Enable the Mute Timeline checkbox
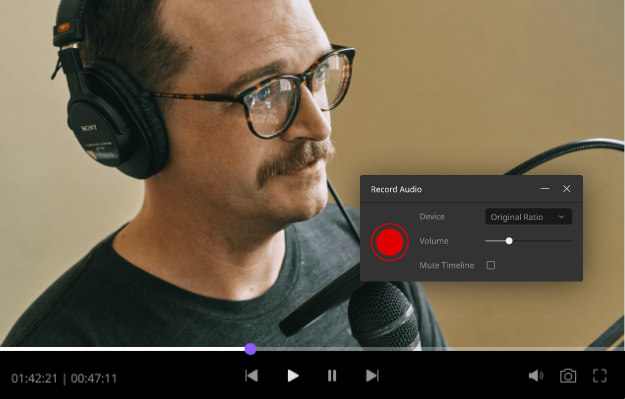The image size is (625, 399). click(491, 265)
